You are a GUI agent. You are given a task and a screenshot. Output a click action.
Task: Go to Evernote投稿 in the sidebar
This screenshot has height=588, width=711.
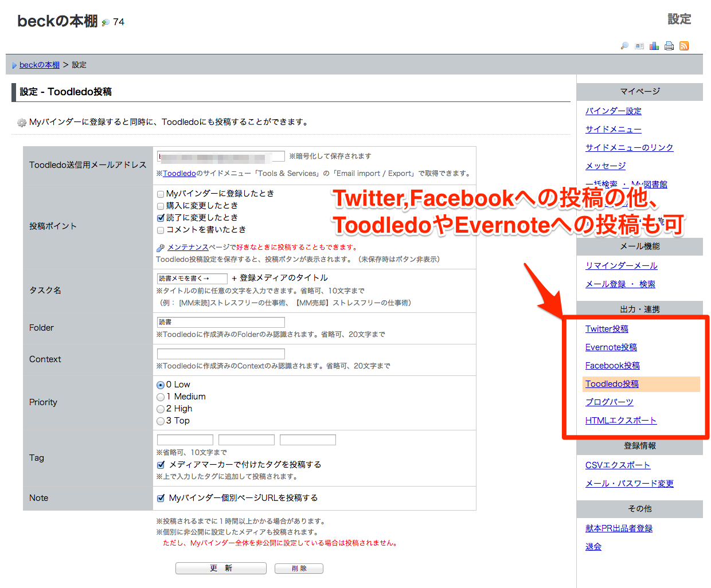coord(611,347)
